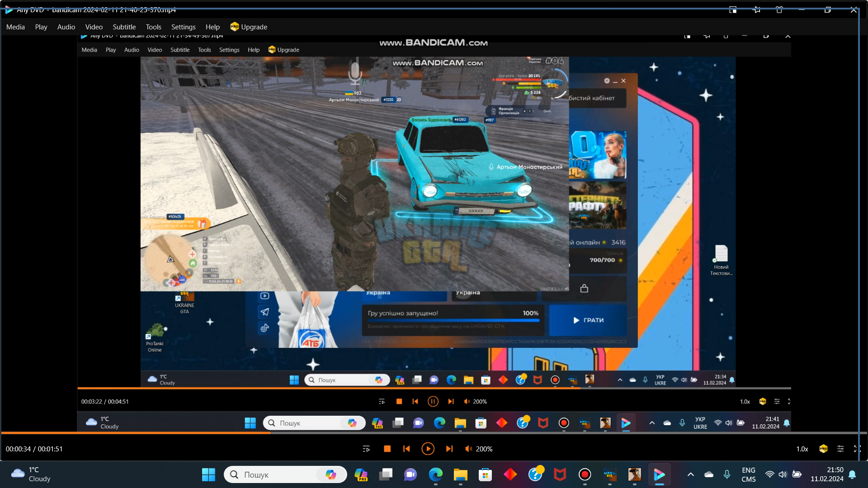Open the 1.0x playback speed selector at the bottom control bar

pyautogui.click(x=802, y=449)
